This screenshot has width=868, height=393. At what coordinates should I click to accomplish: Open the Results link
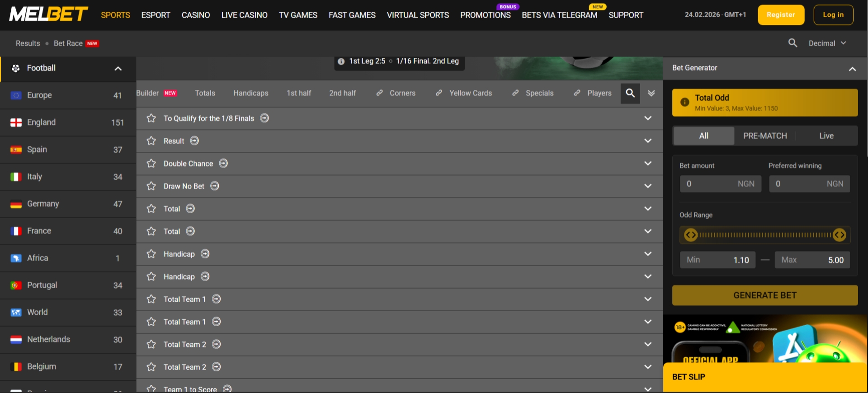(x=28, y=43)
